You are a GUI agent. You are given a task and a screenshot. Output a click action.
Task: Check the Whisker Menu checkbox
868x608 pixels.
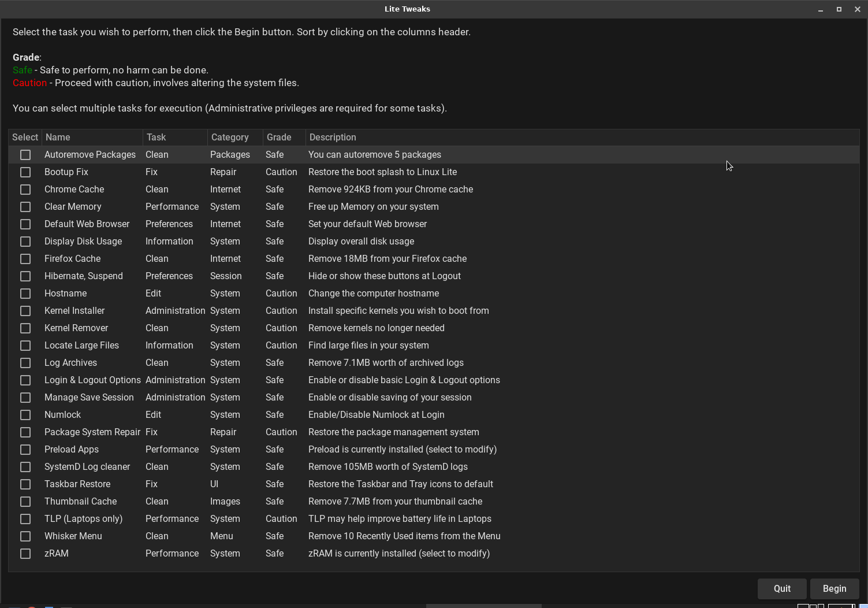coord(25,536)
